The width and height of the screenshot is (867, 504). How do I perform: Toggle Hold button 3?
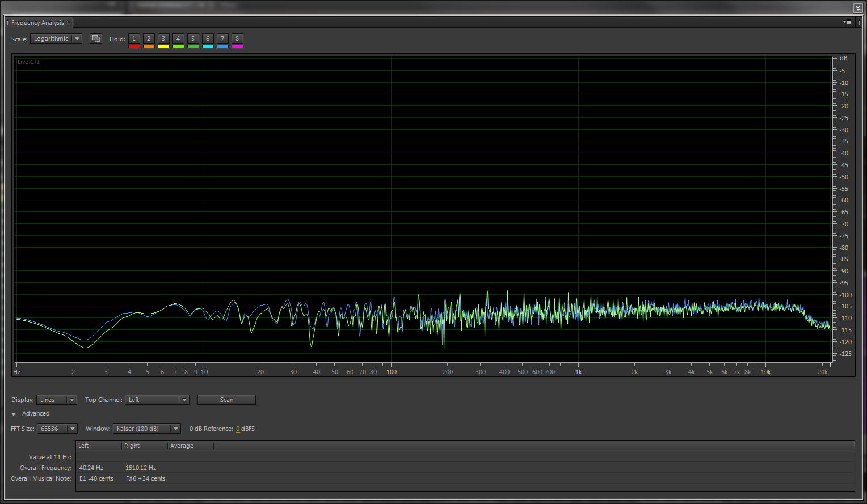pyautogui.click(x=163, y=39)
